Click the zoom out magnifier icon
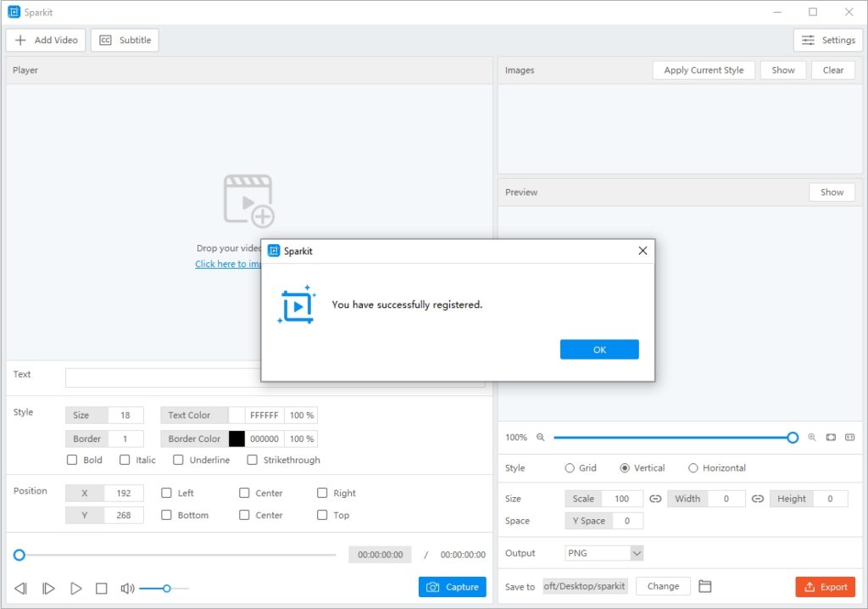The height and width of the screenshot is (609, 868). pos(540,437)
